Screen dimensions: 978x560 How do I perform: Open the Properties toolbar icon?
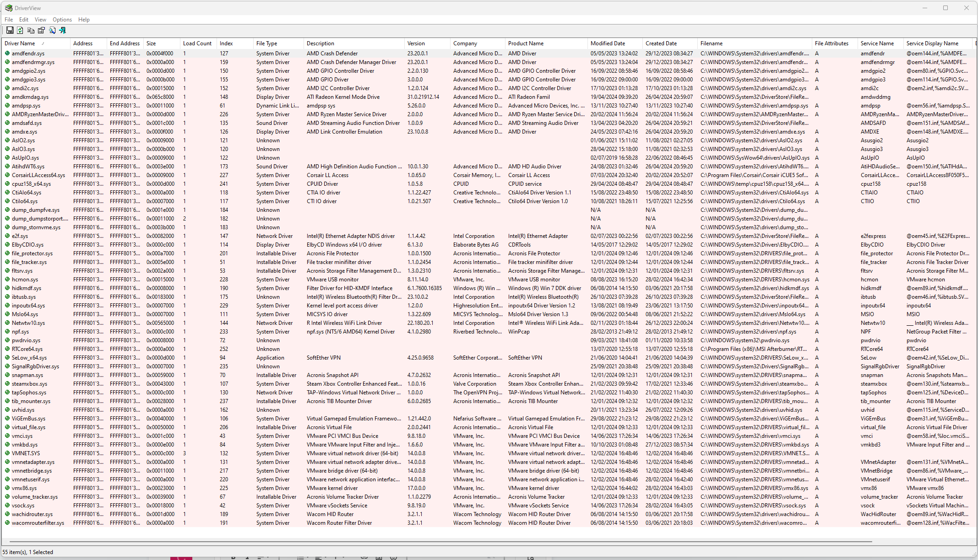(x=41, y=30)
